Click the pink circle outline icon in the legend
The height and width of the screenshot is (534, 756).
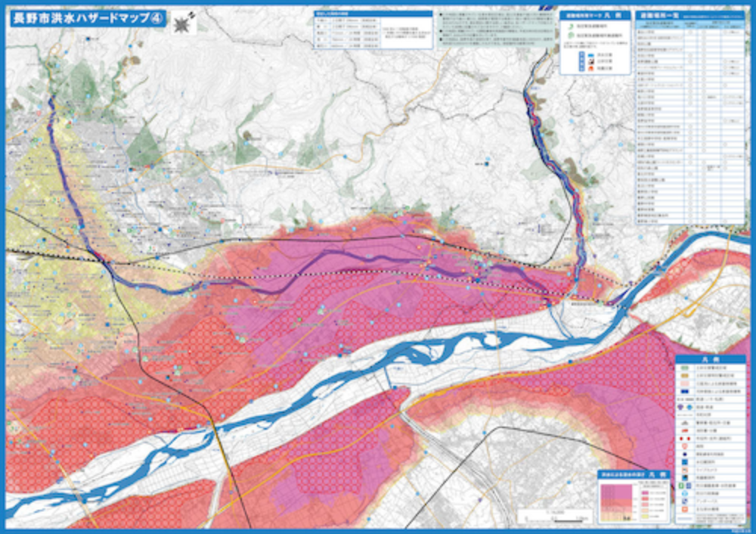[x=685, y=446]
